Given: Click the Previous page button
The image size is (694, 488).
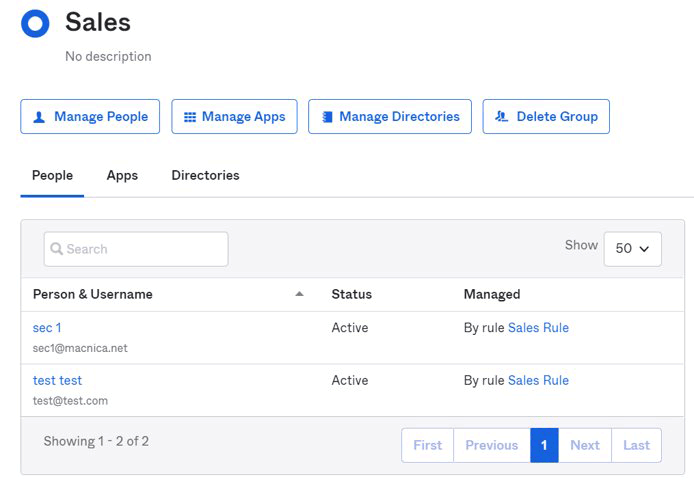Looking at the screenshot, I should [491, 445].
